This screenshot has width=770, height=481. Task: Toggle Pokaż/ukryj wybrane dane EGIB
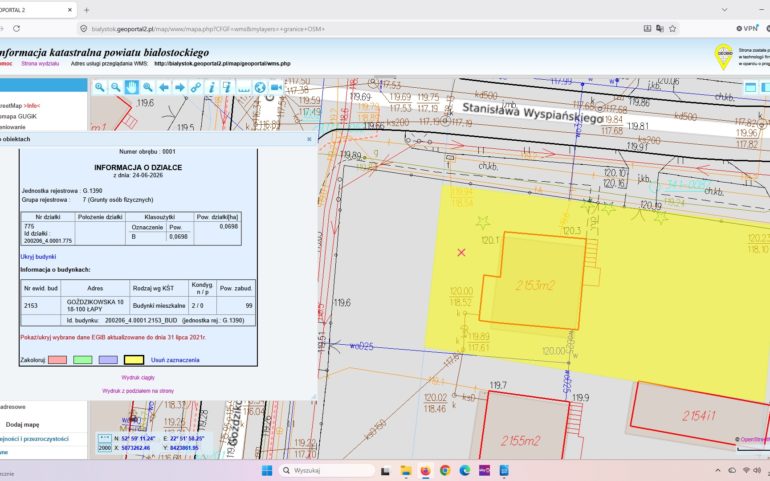tap(113, 338)
